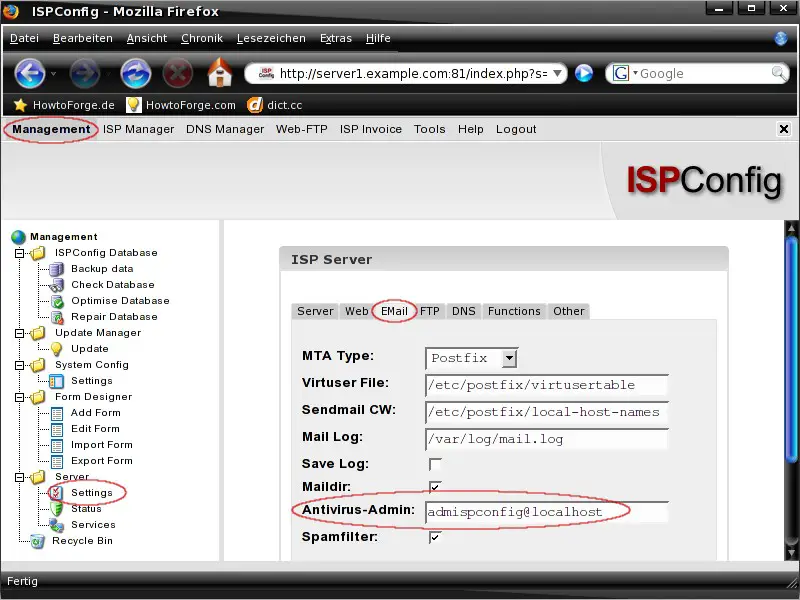The height and width of the screenshot is (600, 800).
Task: Click the scrollbar up arrow
Action: point(791,228)
